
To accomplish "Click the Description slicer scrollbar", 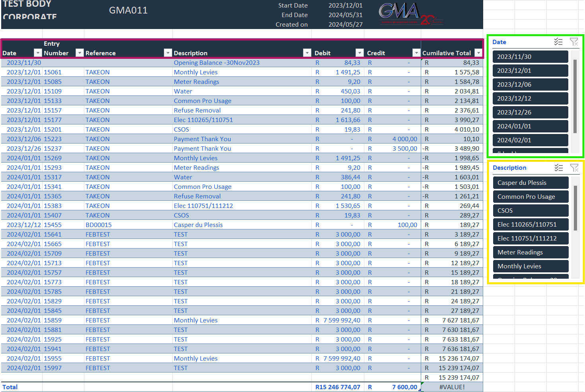I will coord(575,208).
